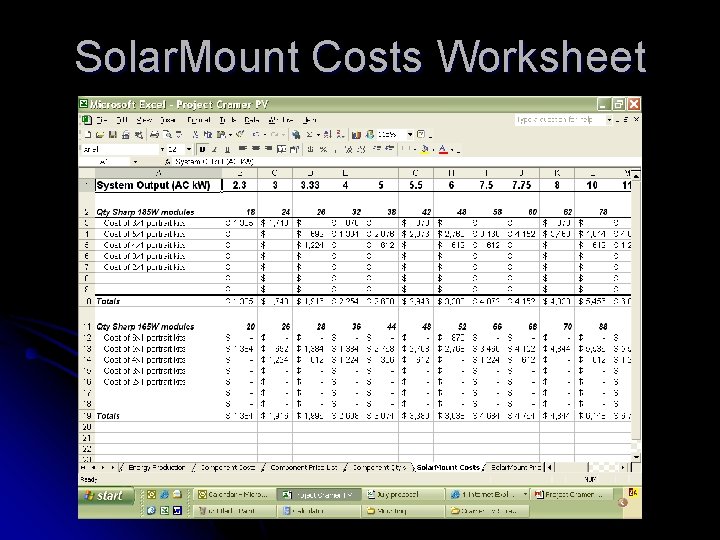This screenshot has height=540, width=720.
Task: Open the Undo history dropdown arrow
Action: click(265, 135)
